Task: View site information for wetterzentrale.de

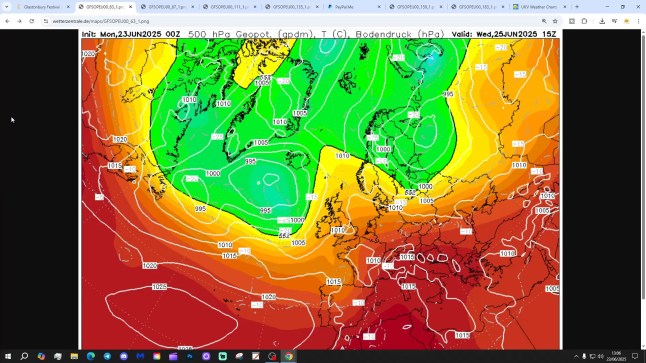Action: [x=46, y=21]
